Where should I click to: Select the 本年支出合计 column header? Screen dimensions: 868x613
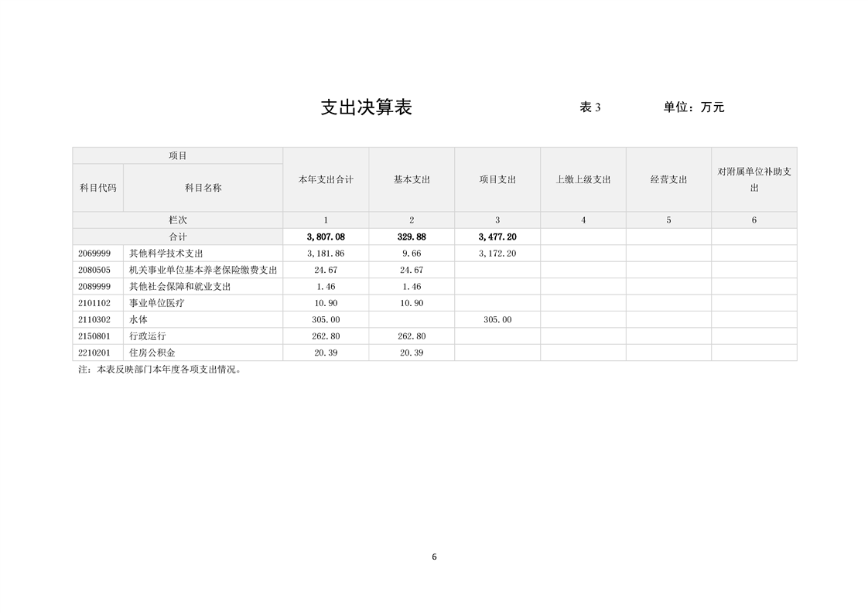point(326,179)
